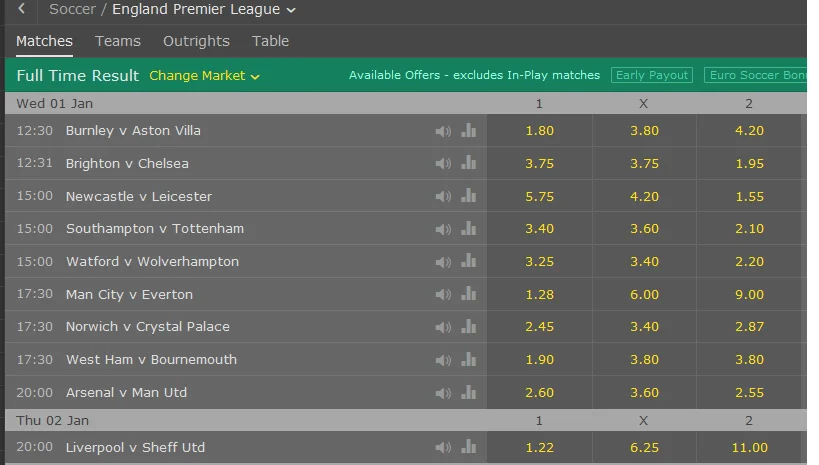Open stats chart icon for Arsenal v Man Utd
The image size is (819, 465).
tap(468, 392)
